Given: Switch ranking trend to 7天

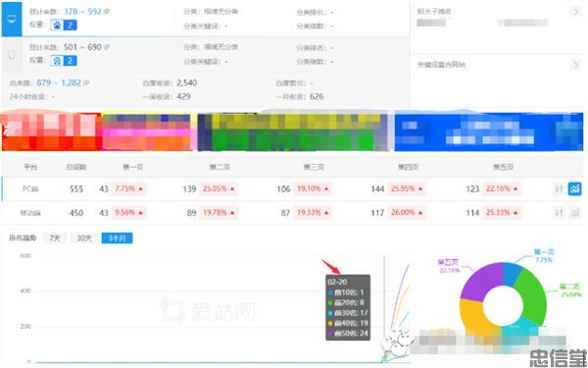Looking at the screenshot, I should tap(55, 238).
